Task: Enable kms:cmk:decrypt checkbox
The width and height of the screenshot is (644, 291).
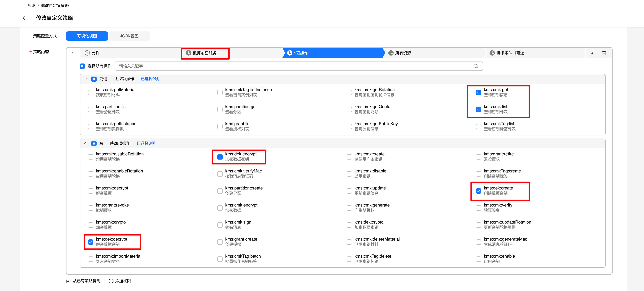Action: (x=91, y=191)
